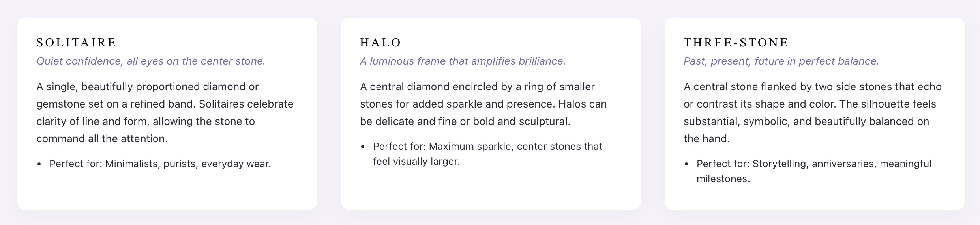The height and width of the screenshot is (225, 980).
Task: Click the Three-Stone description paragraph
Action: click(813, 113)
